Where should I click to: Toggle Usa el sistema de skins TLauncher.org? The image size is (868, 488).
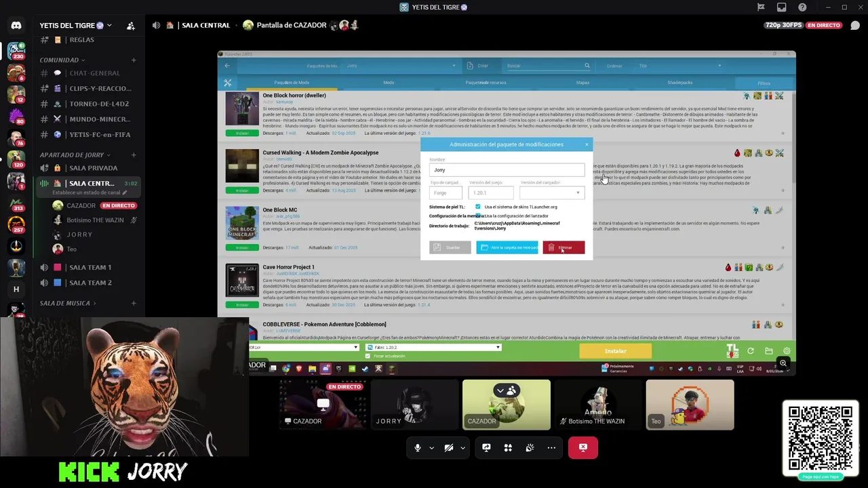[478, 207]
